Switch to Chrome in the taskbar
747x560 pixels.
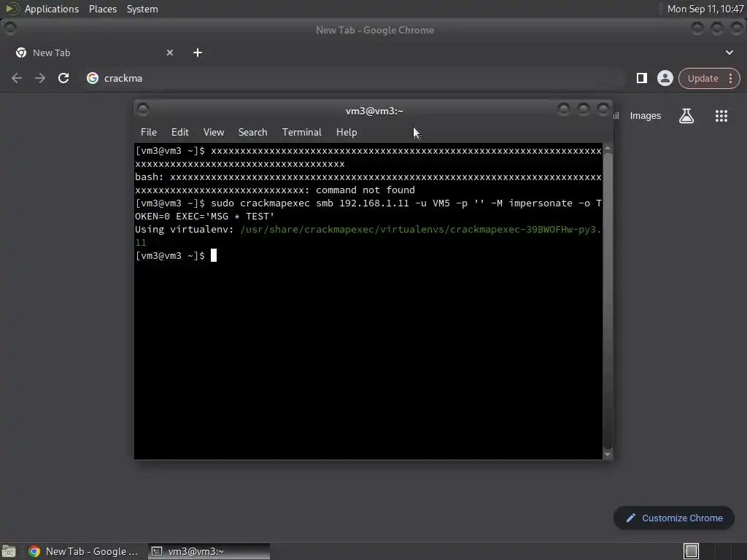coord(83,551)
